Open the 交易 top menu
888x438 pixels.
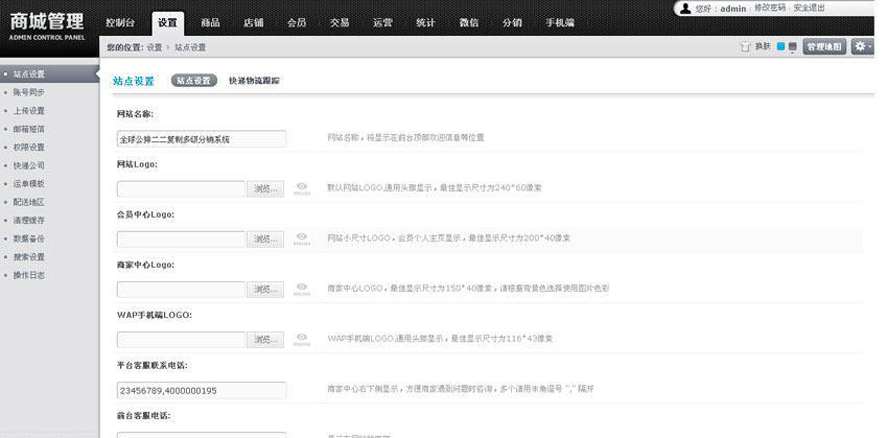(340, 23)
